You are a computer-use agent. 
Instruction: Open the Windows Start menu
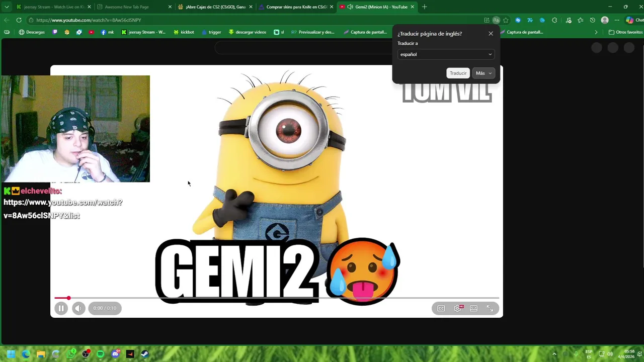(11, 354)
